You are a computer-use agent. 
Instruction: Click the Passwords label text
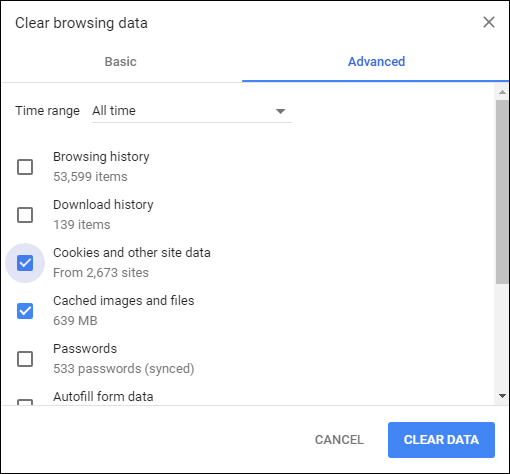pyautogui.click(x=85, y=349)
